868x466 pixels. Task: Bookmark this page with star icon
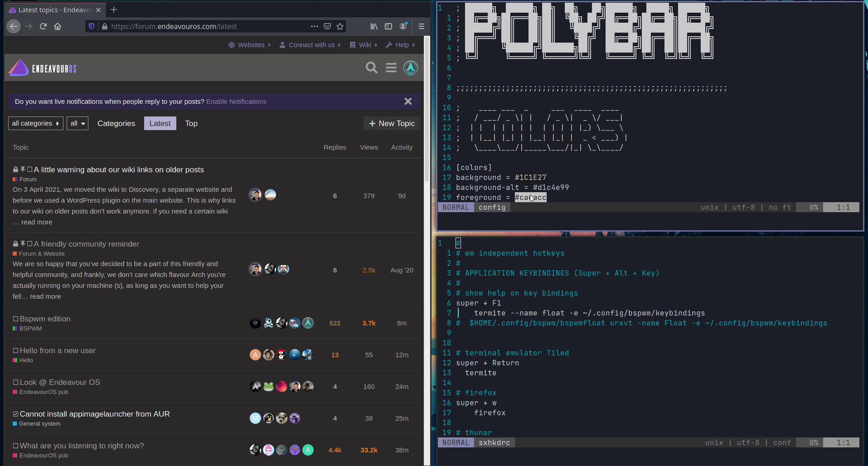340,26
